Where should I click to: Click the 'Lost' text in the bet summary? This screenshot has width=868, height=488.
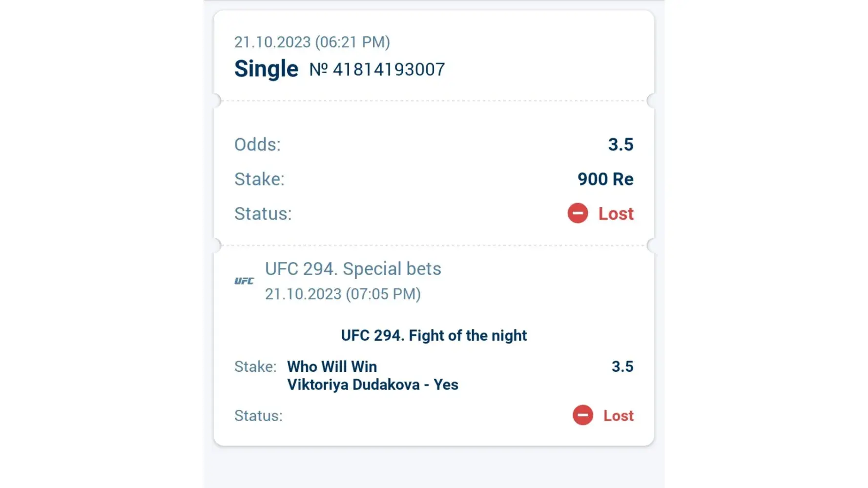point(616,214)
